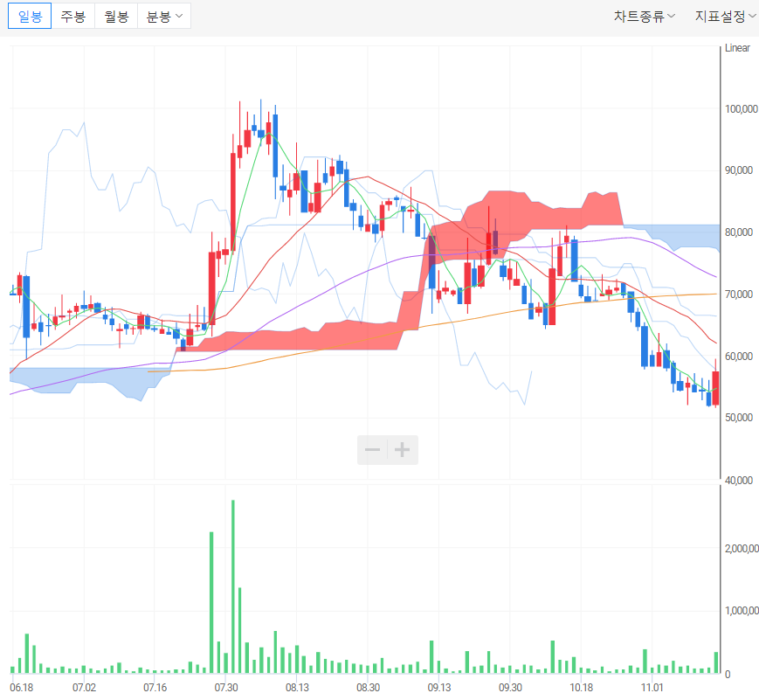
Task: Click the 09.13 date label
Action: (439, 688)
